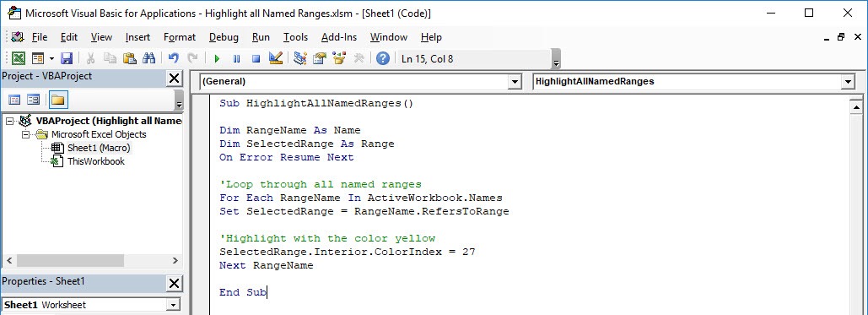The width and height of the screenshot is (868, 315).
Task: Click the 'End Sub' line in code
Action: pyautogui.click(x=242, y=292)
